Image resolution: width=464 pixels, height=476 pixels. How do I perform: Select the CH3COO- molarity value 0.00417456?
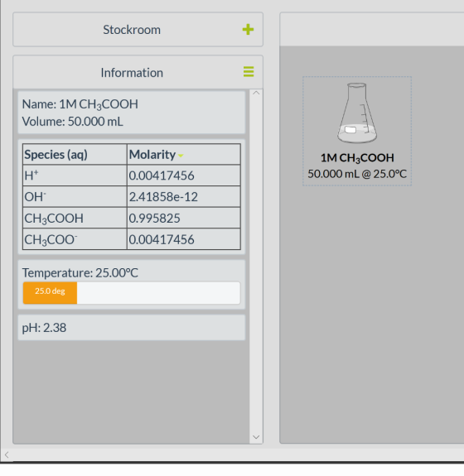tap(162, 239)
